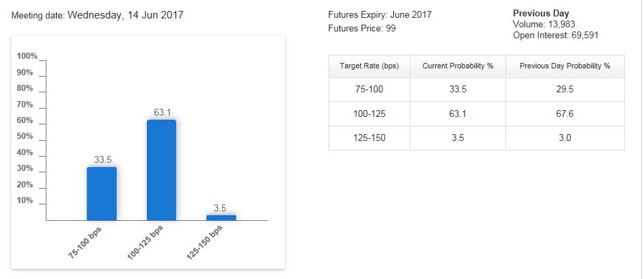The width and height of the screenshot is (644, 279).
Task: Click the Current Probability % column header
Action: coord(458,66)
